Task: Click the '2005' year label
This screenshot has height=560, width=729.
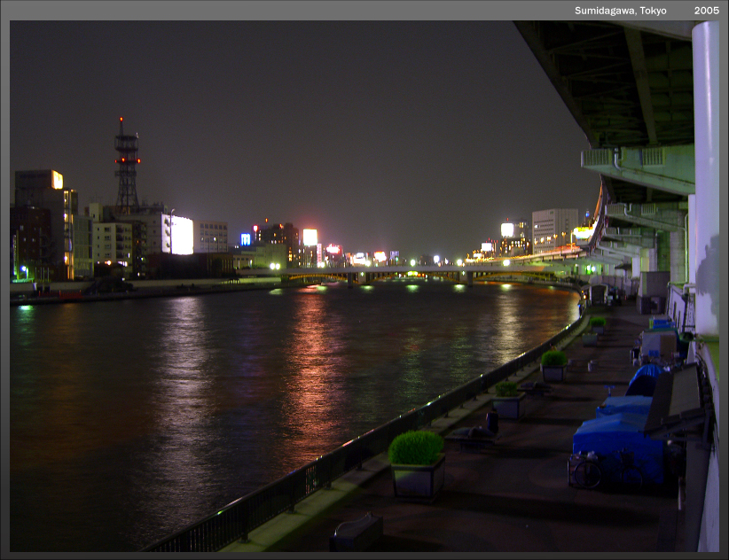Action: [707, 11]
